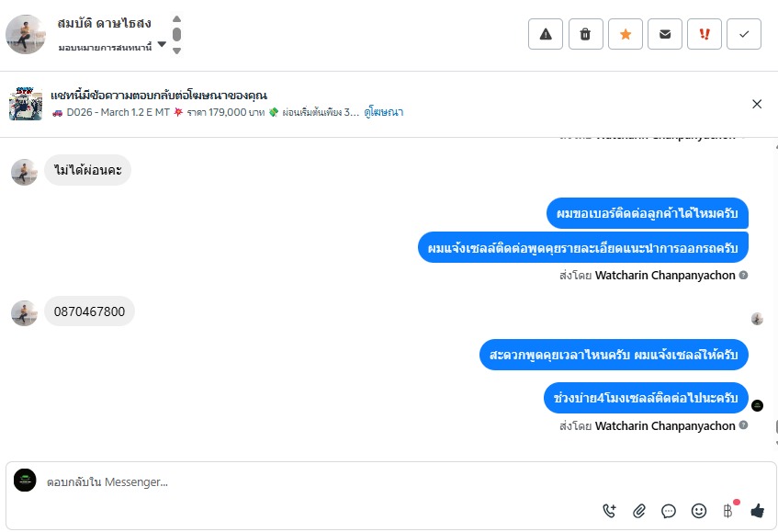Send a thumbs-up like
Screen dimensions: 778x532
[758, 511]
